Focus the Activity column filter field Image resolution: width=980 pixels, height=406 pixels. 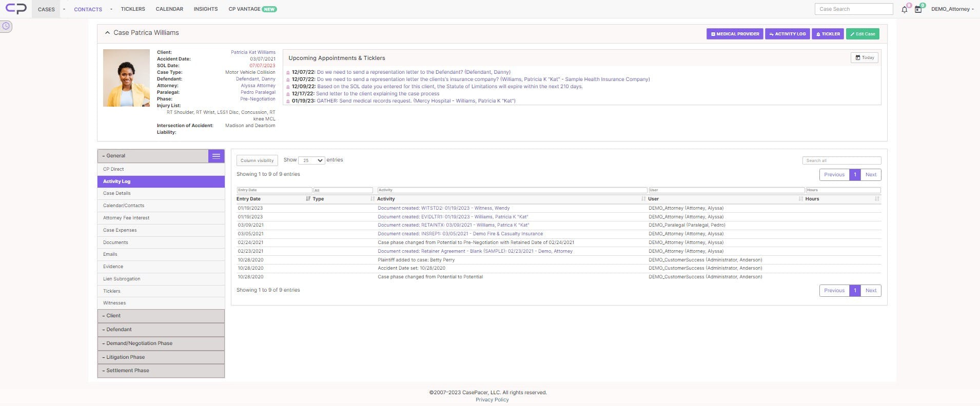pos(512,190)
